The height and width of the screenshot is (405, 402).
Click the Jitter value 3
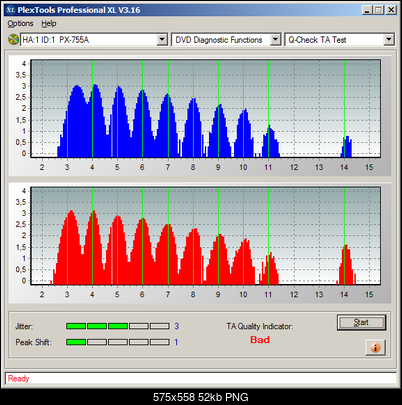(x=177, y=326)
